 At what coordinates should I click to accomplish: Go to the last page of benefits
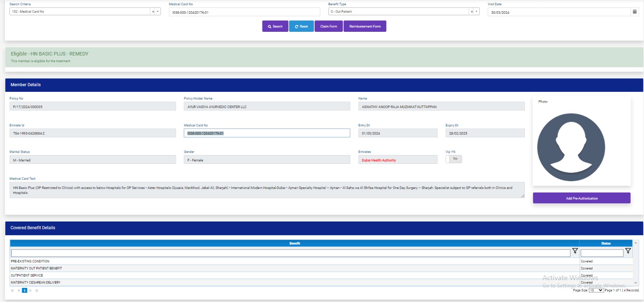point(37,290)
